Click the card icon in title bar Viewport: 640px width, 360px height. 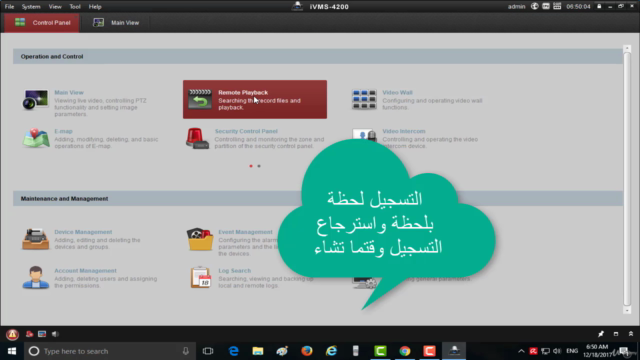click(546, 6)
